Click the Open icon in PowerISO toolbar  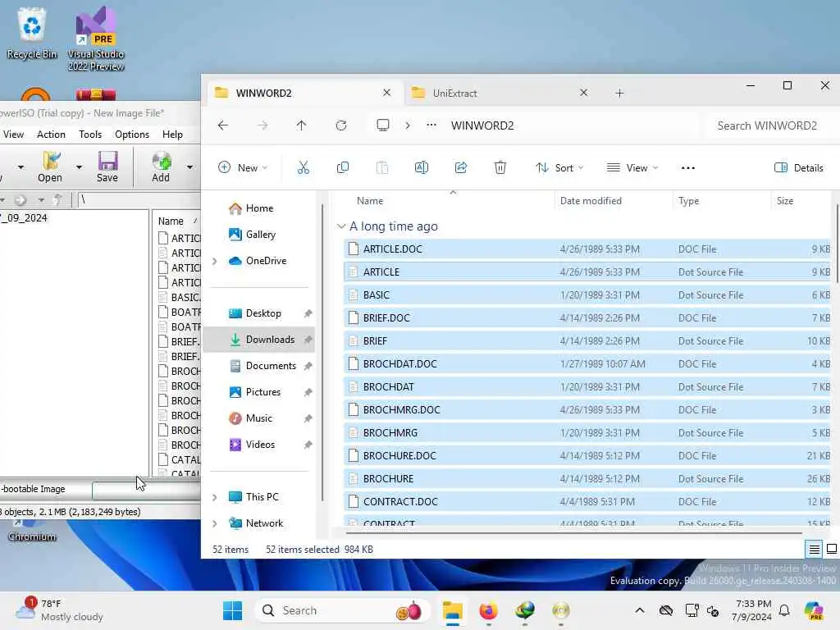click(x=50, y=167)
